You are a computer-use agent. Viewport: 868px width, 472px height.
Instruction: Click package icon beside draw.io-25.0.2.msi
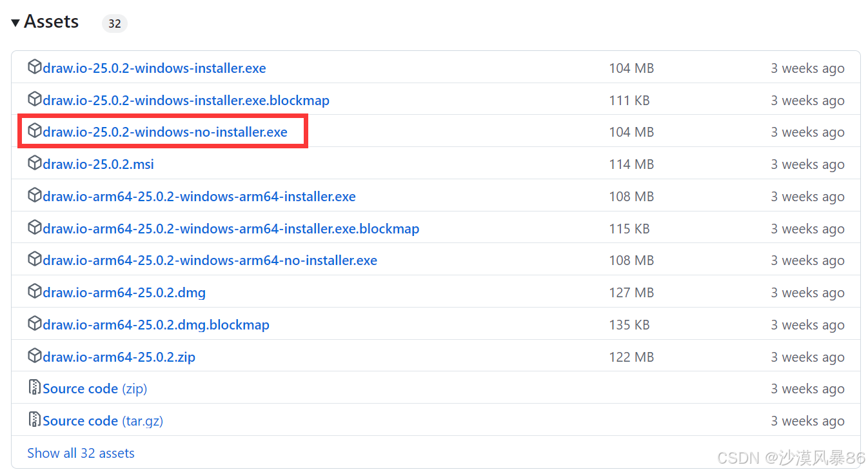(x=34, y=163)
